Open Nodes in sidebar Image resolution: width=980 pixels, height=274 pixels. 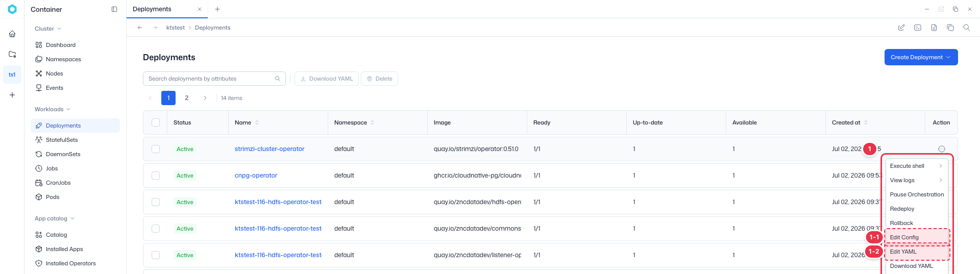coord(75,73)
